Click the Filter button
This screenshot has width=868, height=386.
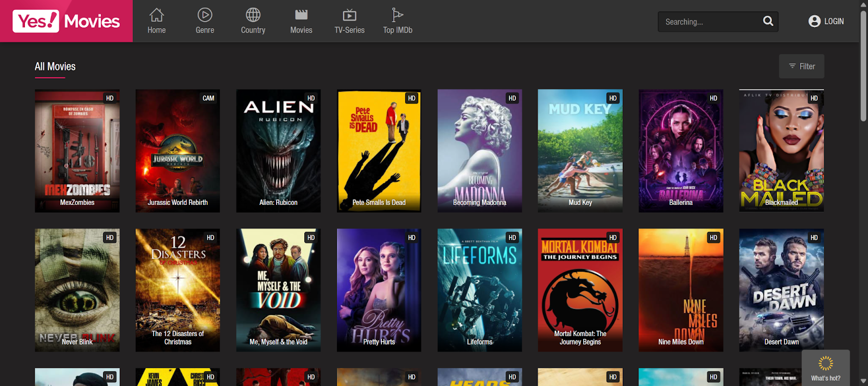click(x=802, y=66)
